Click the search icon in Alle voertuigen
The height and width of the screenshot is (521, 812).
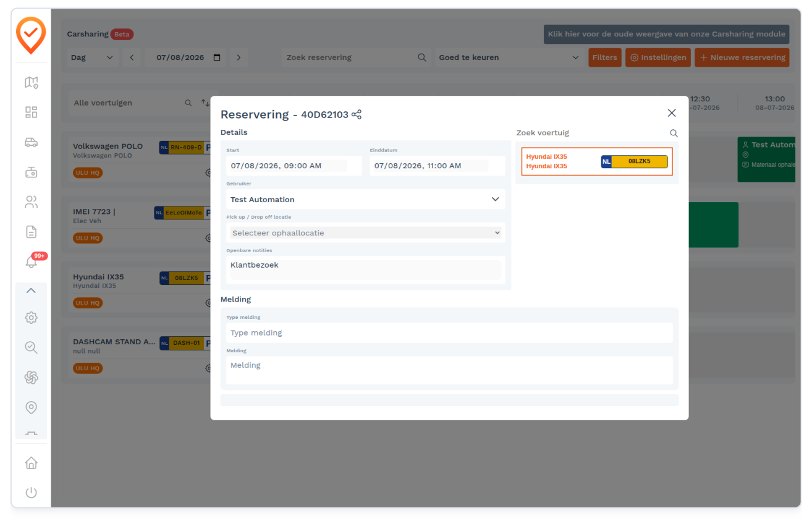[188, 103]
